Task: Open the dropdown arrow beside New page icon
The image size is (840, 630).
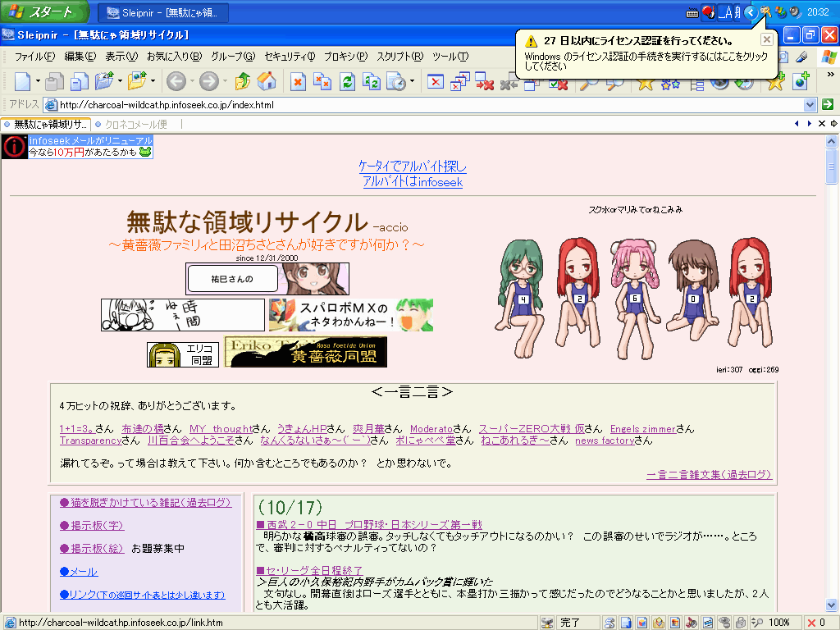Action: pyautogui.click(x=37, y=81)
